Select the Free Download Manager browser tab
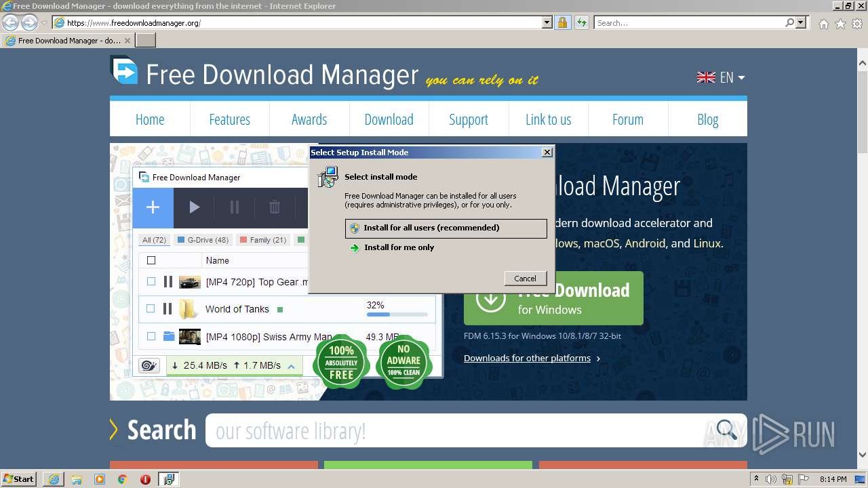This screenshot has height=488, width=868. (x=68, y=41)
